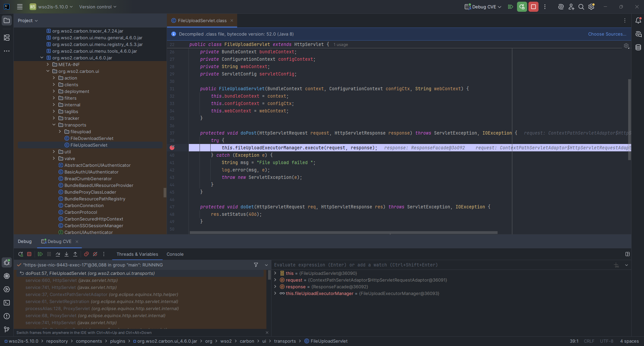Open the Version control menu
The width and height of the screenshot is (644, 346).
[x=97, y=7]
